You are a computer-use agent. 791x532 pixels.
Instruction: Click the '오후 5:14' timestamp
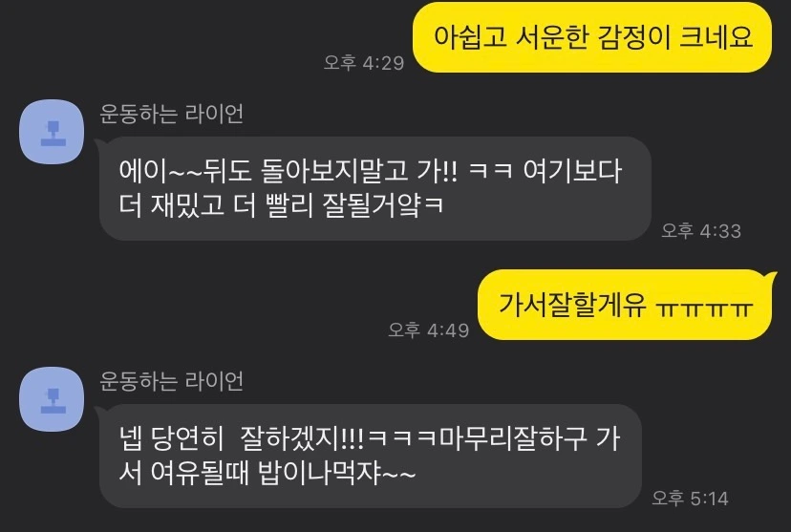pyautogui.click(x=690, y=499)
